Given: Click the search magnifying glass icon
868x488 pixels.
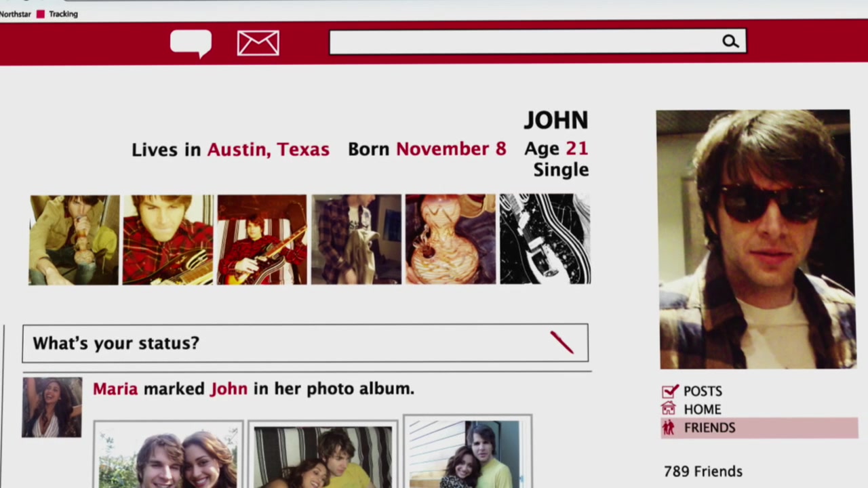Looking at the screenshot, I should point(730,42).
